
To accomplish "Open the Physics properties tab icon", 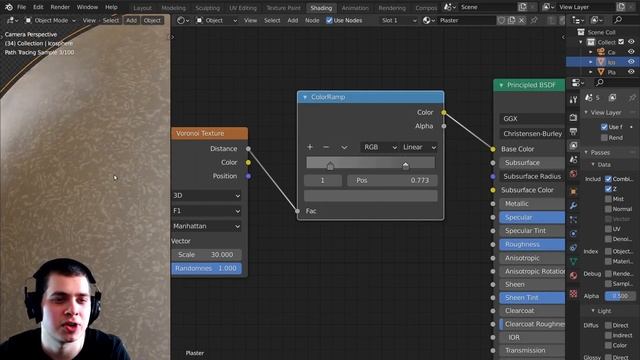I will click(x=573, y=233).
